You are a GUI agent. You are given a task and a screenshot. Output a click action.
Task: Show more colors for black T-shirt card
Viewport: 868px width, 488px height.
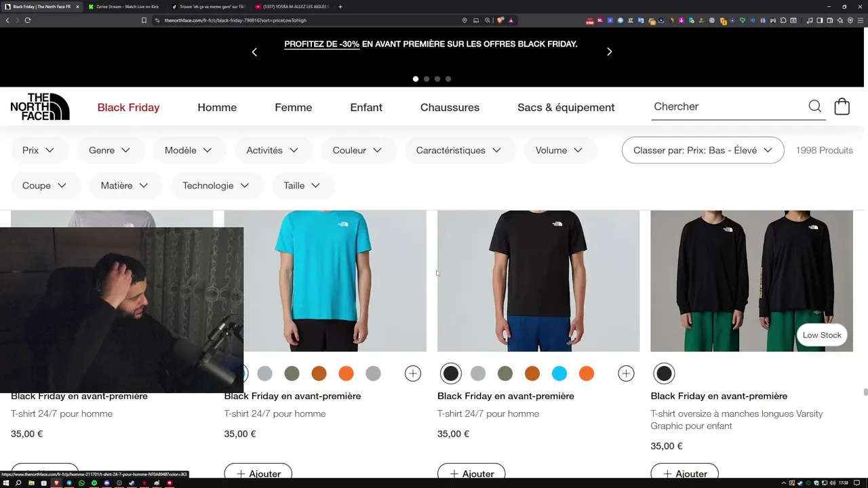[626, 373]
